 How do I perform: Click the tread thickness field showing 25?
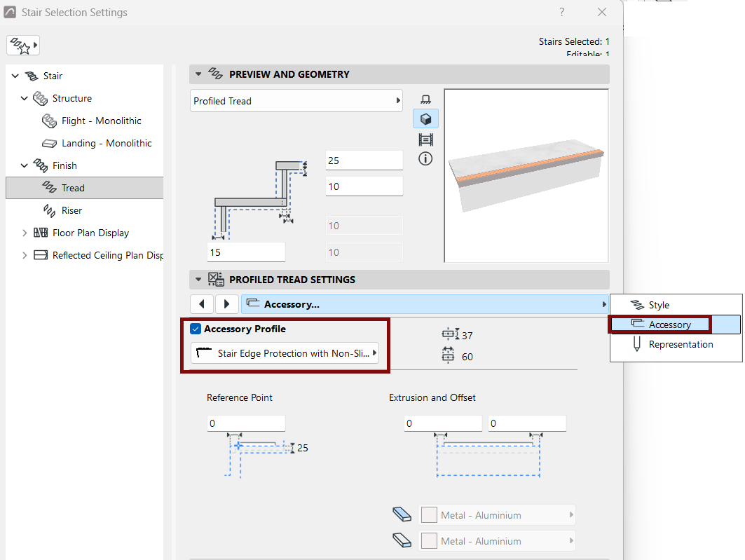(364, 161)
